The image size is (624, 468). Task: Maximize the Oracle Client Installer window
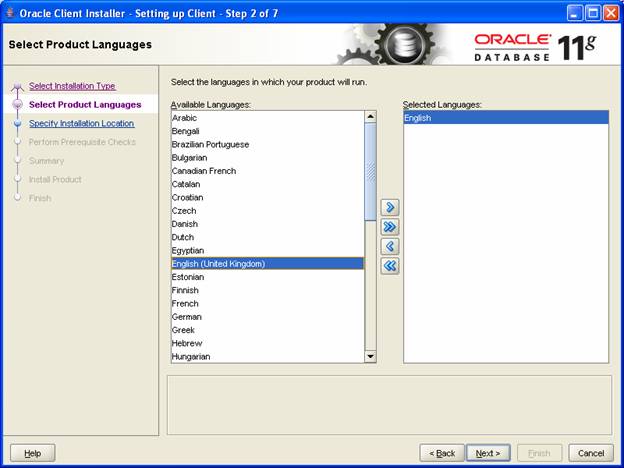coord(593,14)
